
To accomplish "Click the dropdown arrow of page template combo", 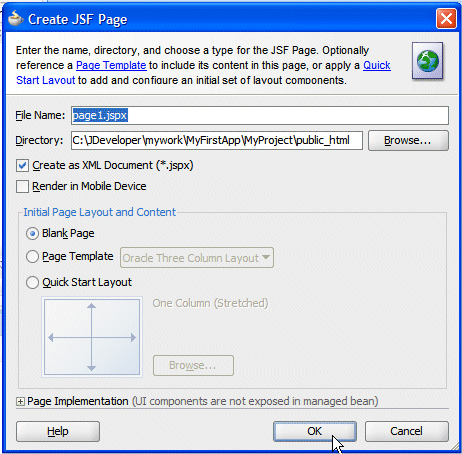I will point(266,258).
